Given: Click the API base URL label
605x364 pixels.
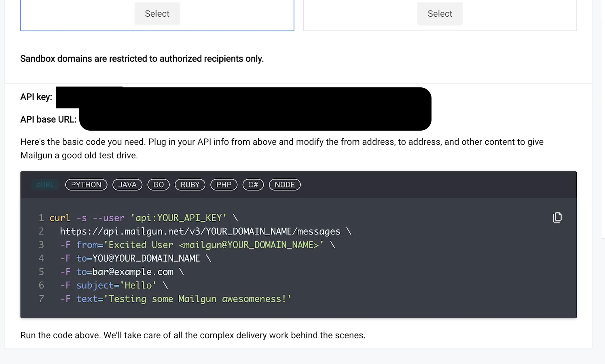Looking at the screenshot, I should pyautogui.click(x=48, y=120).
